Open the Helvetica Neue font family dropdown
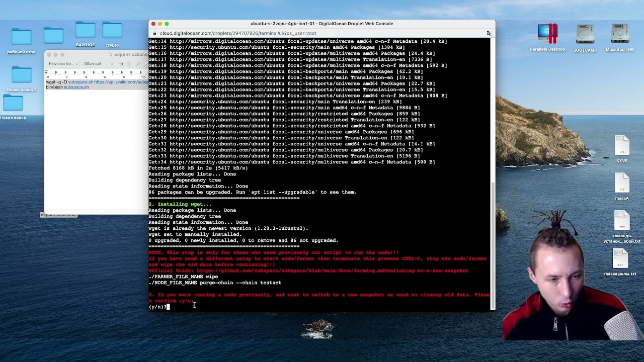 tap(63, 64)
